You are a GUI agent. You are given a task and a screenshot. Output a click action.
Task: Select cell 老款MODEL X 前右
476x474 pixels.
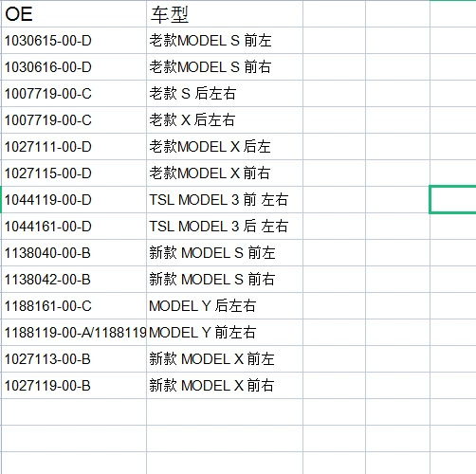click(225, 173)
